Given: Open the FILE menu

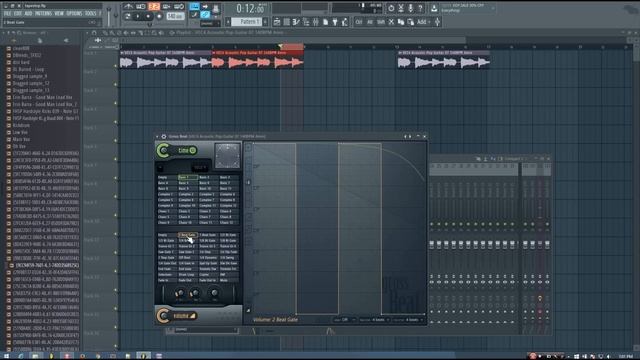Looking at the screenshot, I should [7, 13].
